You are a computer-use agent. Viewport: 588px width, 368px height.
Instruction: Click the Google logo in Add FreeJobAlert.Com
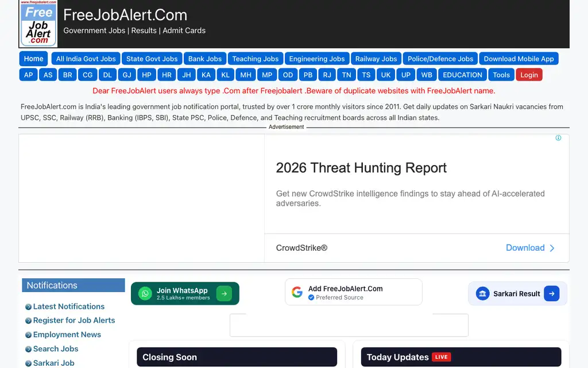point(297,292)
